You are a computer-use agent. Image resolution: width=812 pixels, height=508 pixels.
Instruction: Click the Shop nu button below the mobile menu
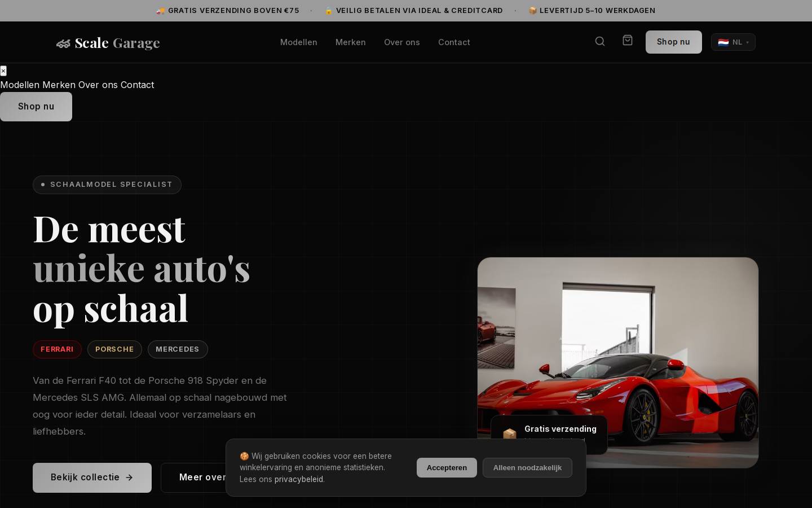click(x=36, y=107)
